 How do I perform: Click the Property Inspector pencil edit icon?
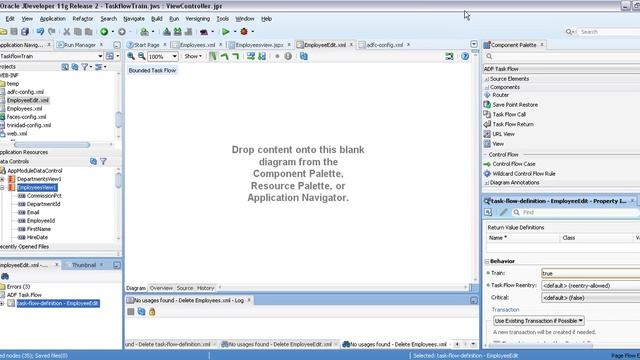(x=503, y=212)
